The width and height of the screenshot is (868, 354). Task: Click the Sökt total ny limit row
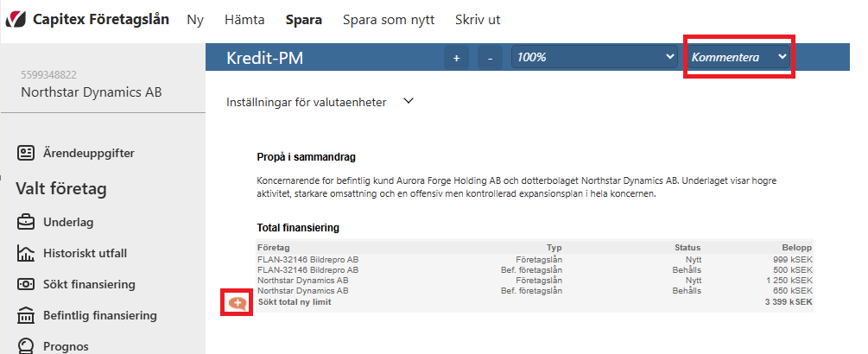pyautogui.click(x=535, y=302)
